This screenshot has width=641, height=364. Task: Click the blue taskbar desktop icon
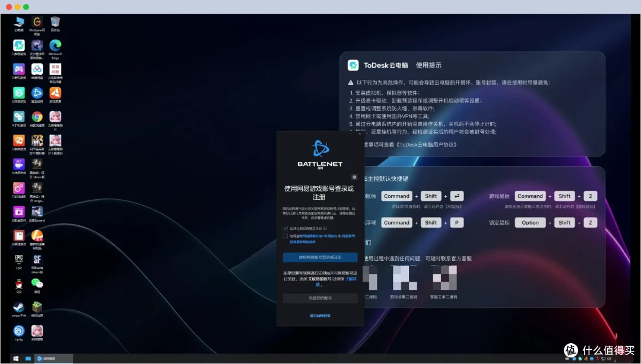click(x=28, y=358)
